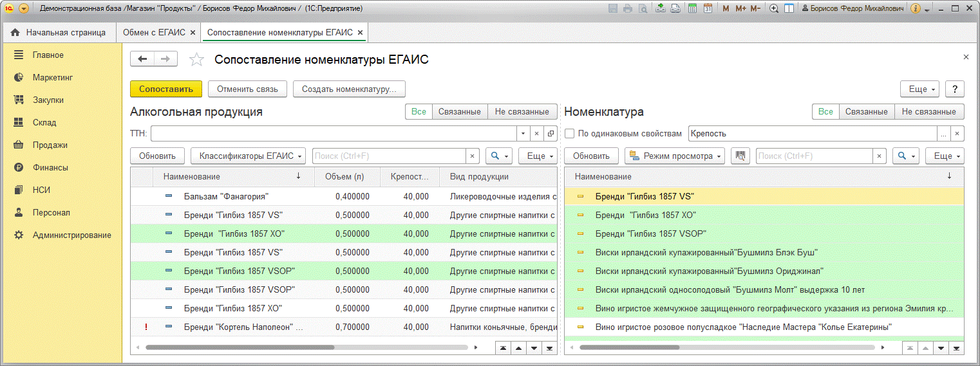Click the barcode search icon in Номенклатура panel
The height and width of the screenshot is (366, 980).
740,156
